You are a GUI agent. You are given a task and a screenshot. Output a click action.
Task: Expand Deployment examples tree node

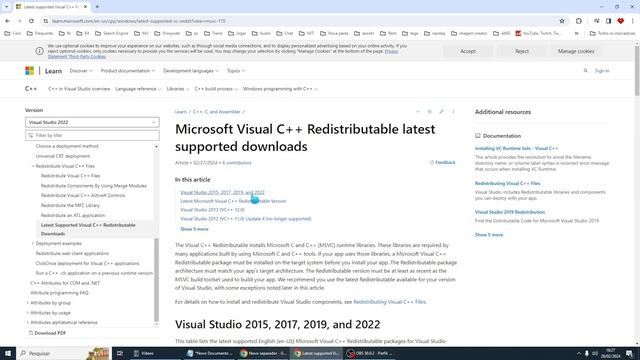(x=33, y=243)
